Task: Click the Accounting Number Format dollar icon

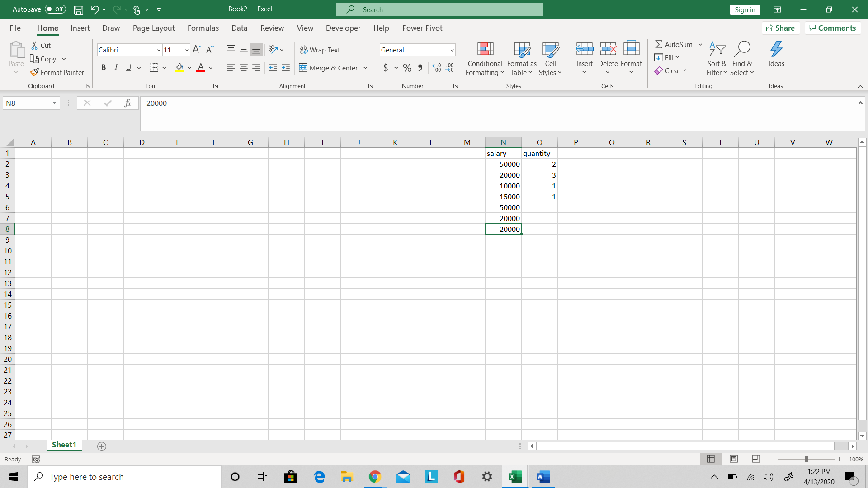Action: pyautogui.click(x=386, y=68)
